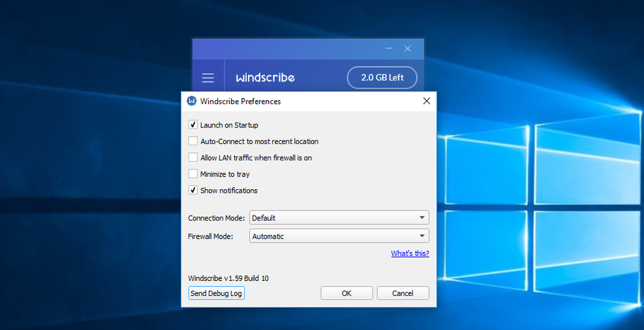This screenshot has width=644, height=330.
Task: Open the Windscribe hamburger menu
Action: 208,78
